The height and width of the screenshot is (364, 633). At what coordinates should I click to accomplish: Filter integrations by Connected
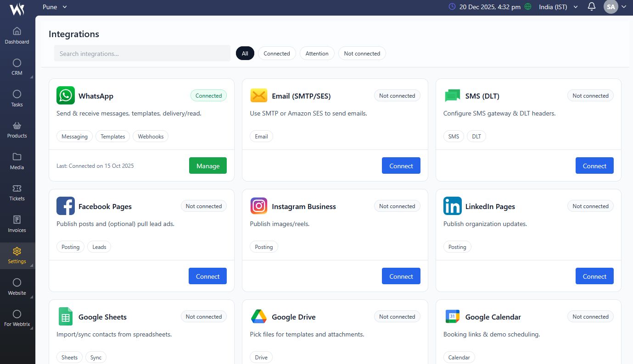pos(277,54)
